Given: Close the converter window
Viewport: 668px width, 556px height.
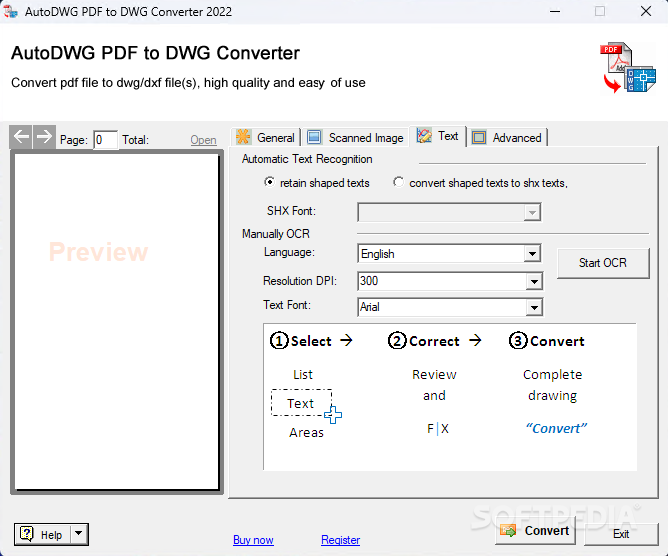Looking at the screenshot, I should click(x=646, y=12).
